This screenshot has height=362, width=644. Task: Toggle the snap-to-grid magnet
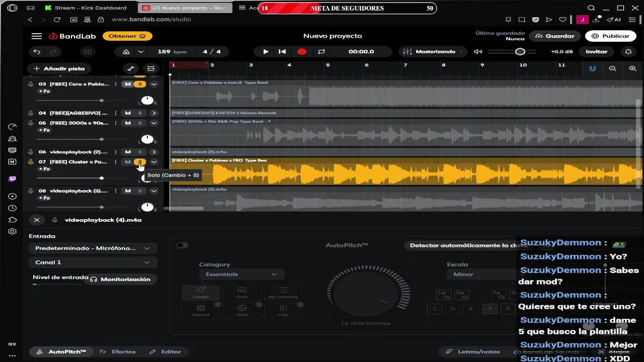pos(592,68)
